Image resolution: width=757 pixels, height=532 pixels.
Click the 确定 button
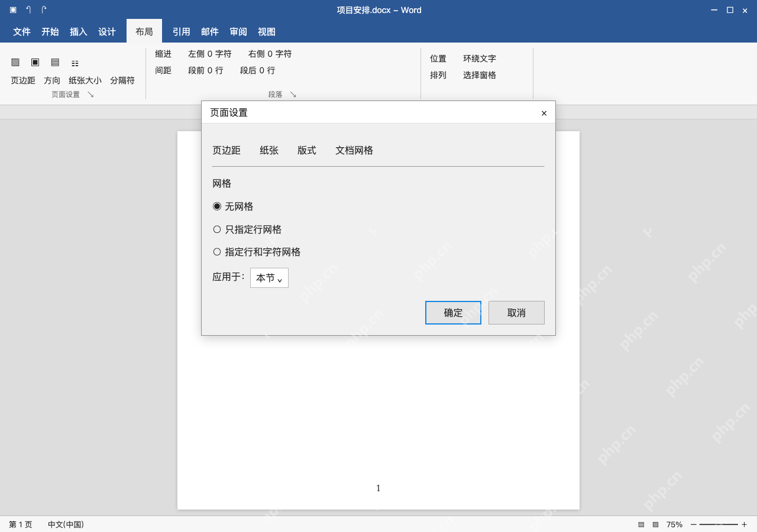click(453, 313)
